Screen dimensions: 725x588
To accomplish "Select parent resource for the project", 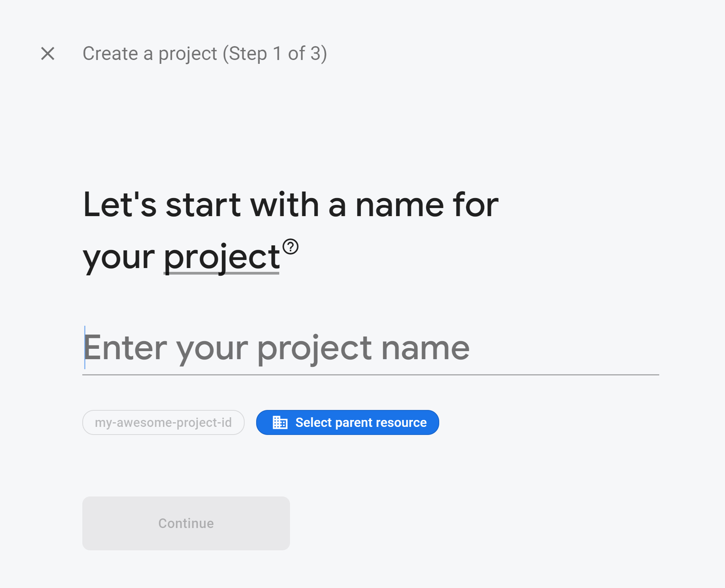I will pos(347,422).
